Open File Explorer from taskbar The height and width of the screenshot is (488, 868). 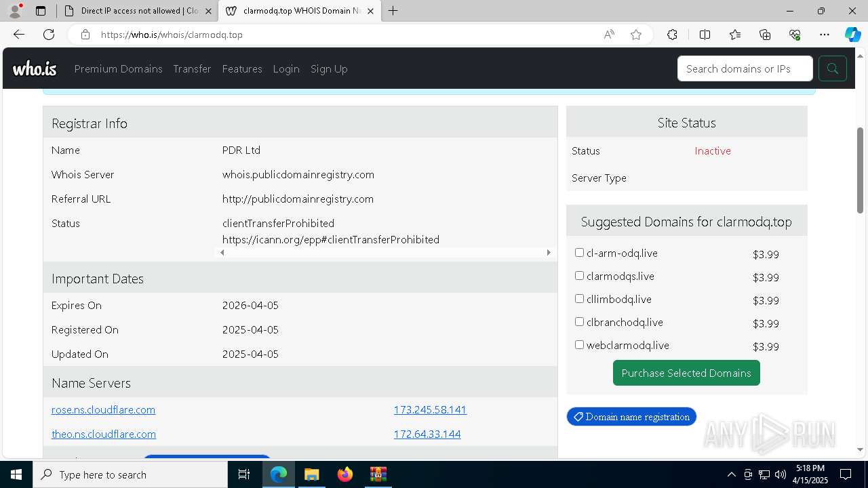[311, 474]
